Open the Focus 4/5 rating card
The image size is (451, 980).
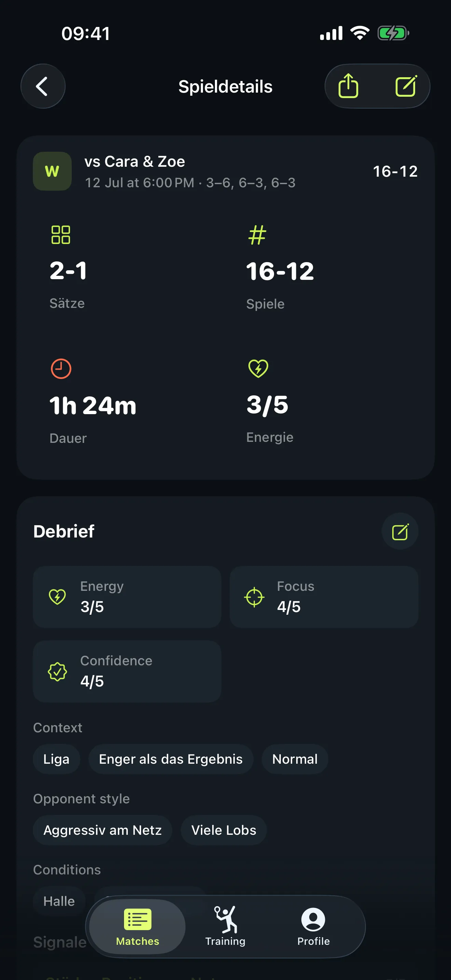coord(324,597)
